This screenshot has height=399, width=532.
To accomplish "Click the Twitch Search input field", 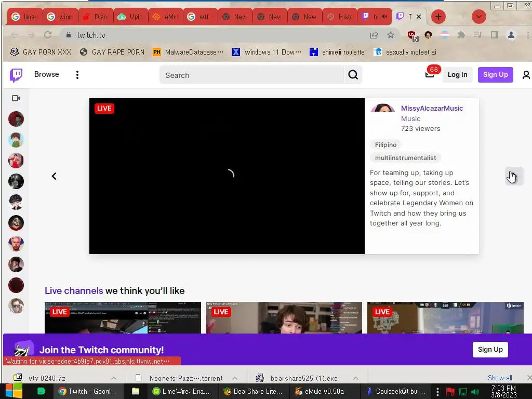I will pyautogui.click(x=252, y=75).
